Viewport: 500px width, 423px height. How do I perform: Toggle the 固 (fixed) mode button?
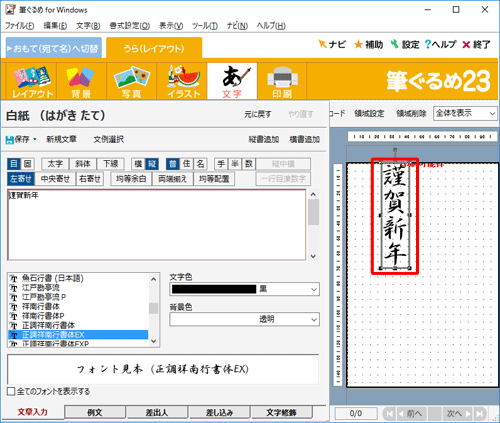pos(27,164)
